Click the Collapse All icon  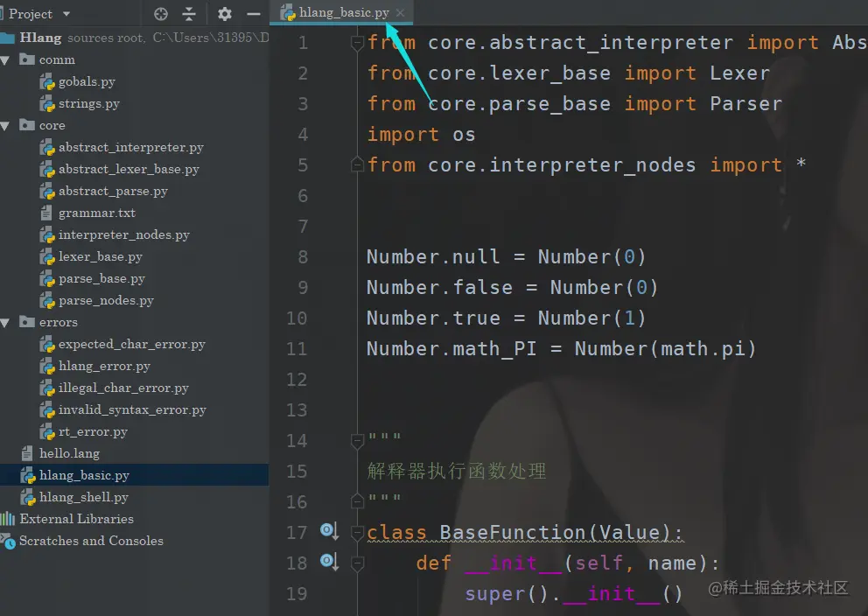189,14
